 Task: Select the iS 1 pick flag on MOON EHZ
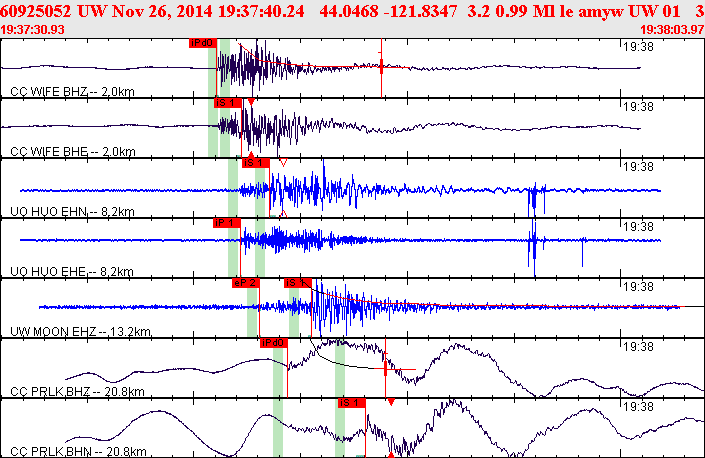pyautogui.click(x=298, y=283)
